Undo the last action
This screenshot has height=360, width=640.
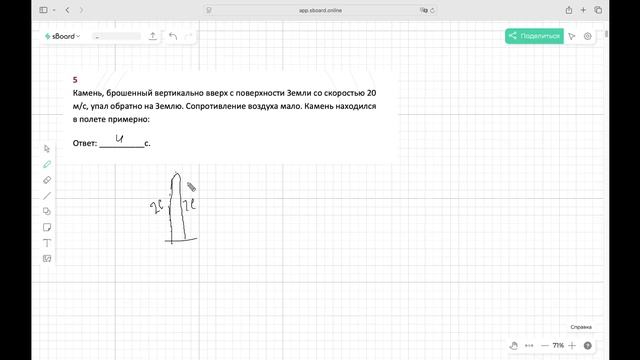point(173,36)
